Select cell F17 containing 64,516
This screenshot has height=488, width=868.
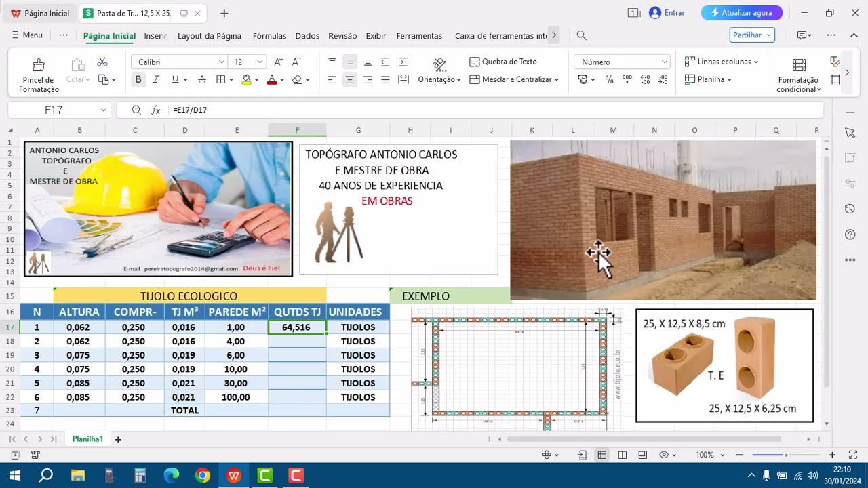point(297,327)
